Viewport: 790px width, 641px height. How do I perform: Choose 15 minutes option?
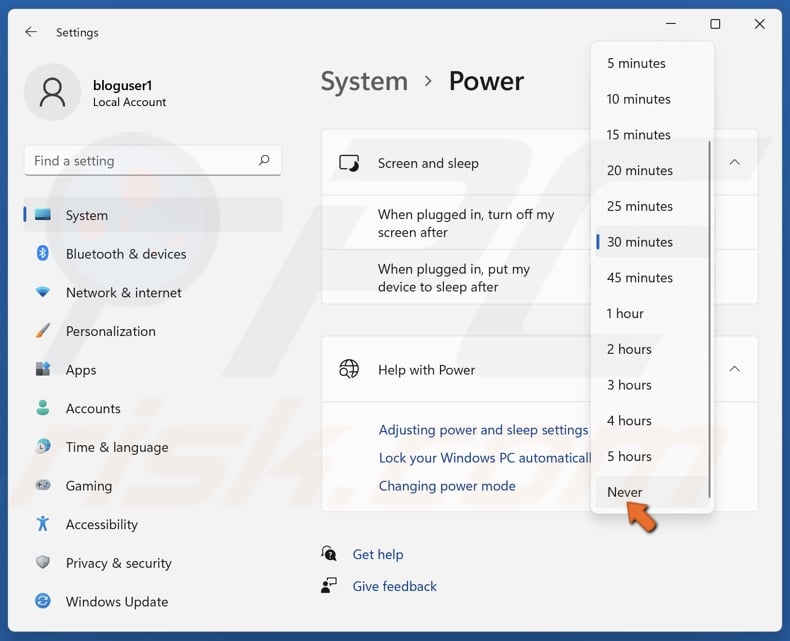[652, 135]
